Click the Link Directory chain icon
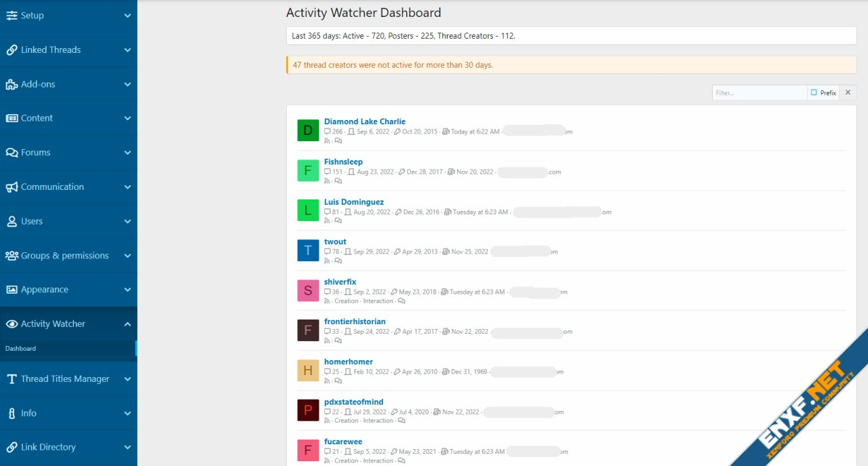 tap(12, 448)
